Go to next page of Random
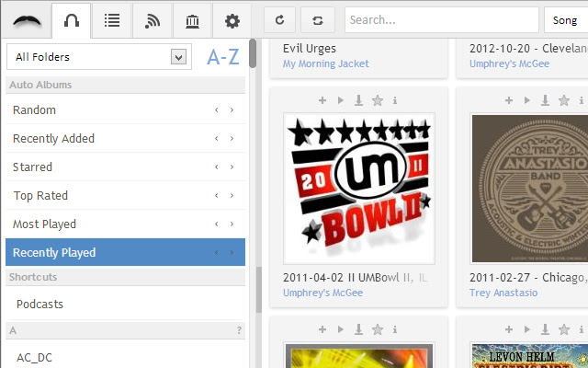This screenshot has width=588, height=368. coord(232,110)
